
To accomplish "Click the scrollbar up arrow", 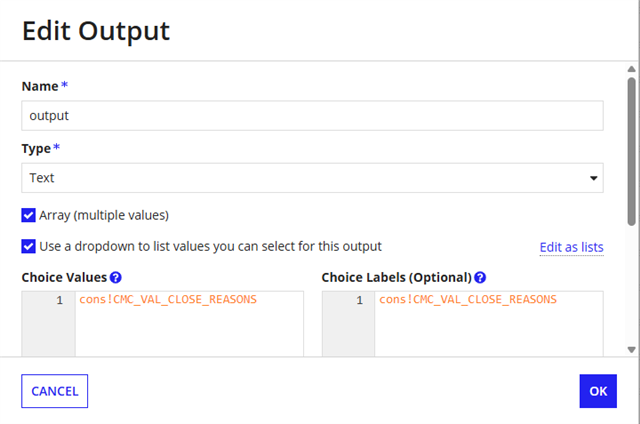I will point(632,70).
